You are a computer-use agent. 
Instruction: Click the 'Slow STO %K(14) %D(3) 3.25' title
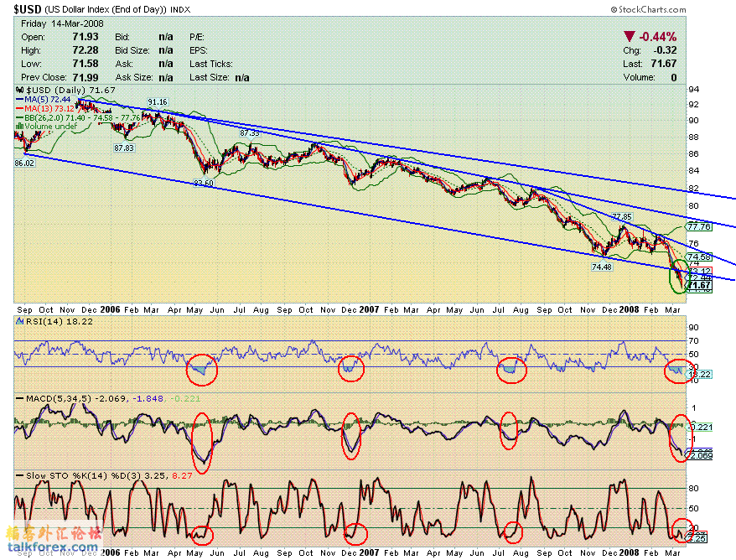(96, 475)
